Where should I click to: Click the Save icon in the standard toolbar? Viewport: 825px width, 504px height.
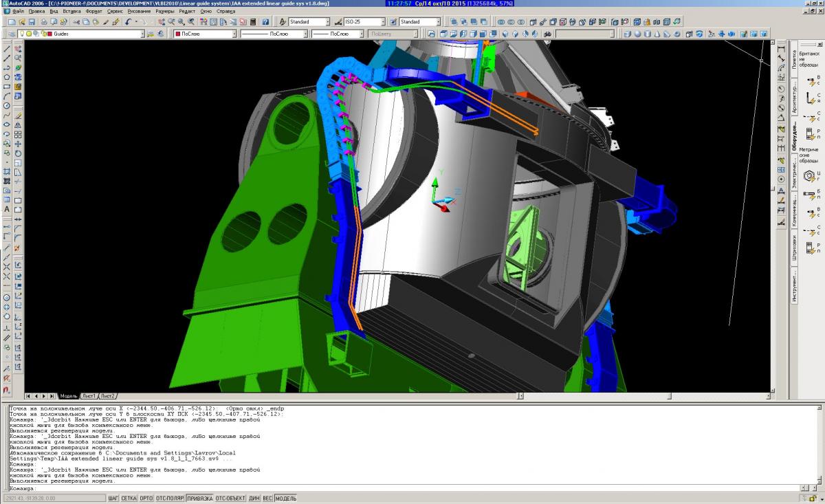click(x=31, y=22)
